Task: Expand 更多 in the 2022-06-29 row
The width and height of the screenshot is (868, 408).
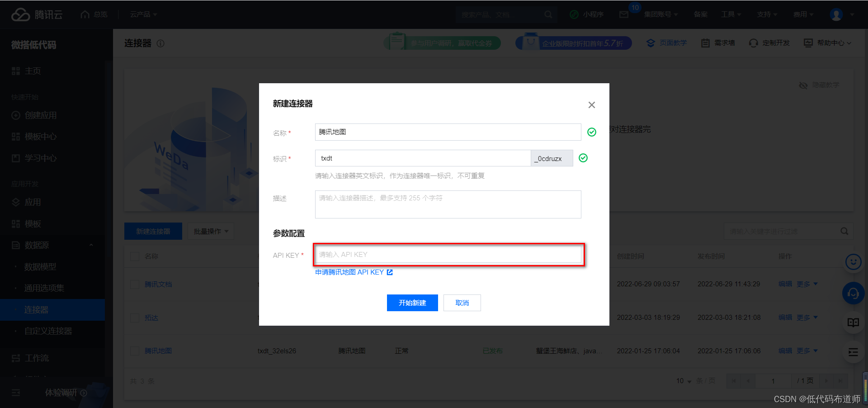Action: coord(807,284)
